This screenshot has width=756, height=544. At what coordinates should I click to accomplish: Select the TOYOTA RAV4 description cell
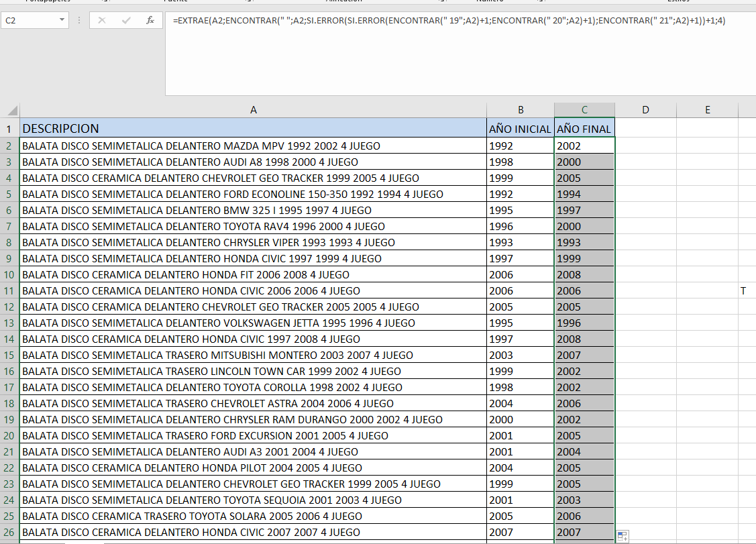click(x=253, y=226)
